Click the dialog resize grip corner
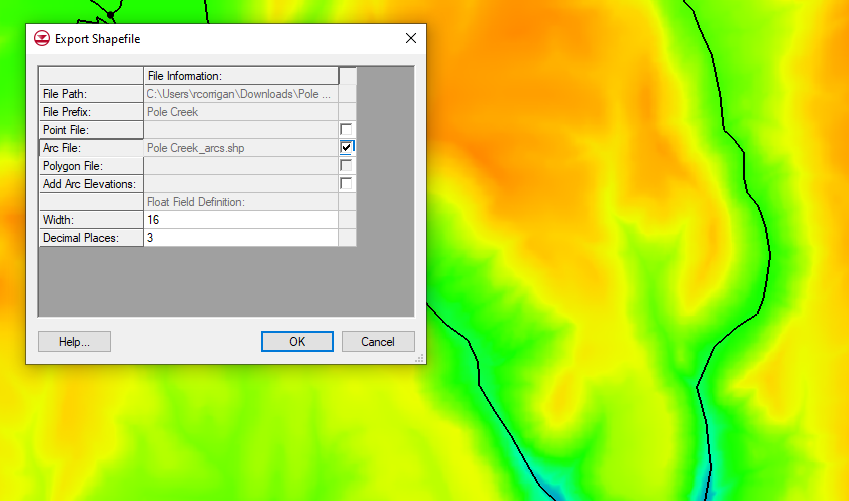849x501 pixels. point(420,359)
